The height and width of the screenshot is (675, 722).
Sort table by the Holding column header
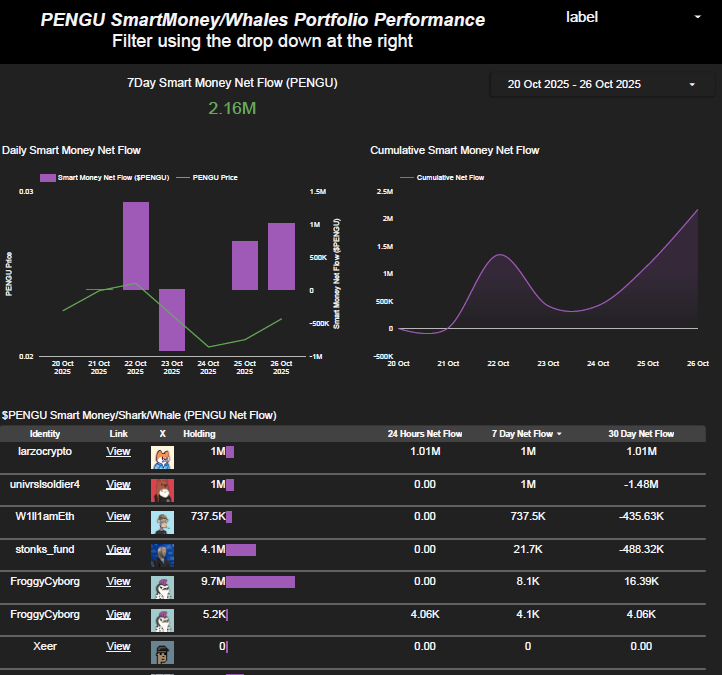click(x=199, y=434)
